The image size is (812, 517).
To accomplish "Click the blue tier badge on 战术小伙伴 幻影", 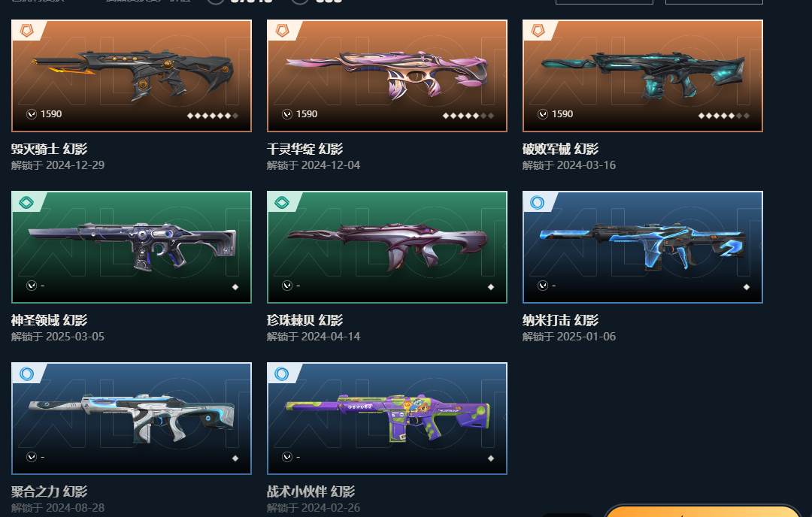I will 282,373.
